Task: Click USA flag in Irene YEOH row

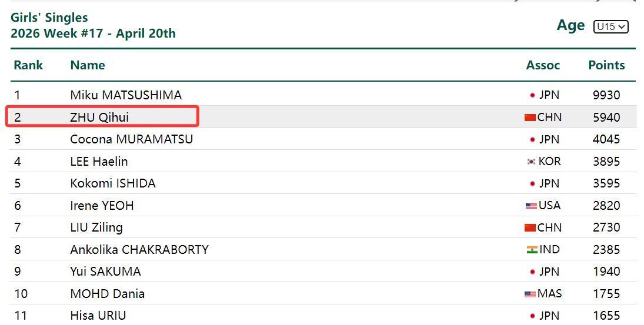Action: pyautogui.click(x=530, y=206)
